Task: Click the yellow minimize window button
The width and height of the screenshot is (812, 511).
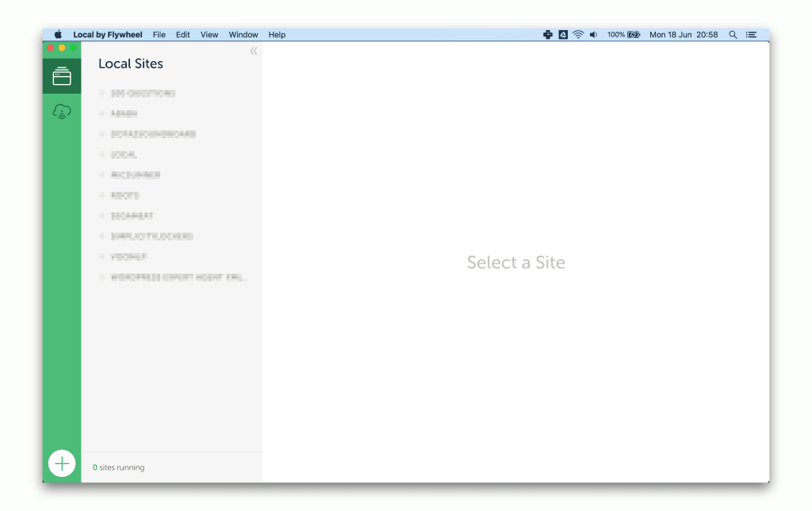Action: pyautogui.click(x=62, y=48)
